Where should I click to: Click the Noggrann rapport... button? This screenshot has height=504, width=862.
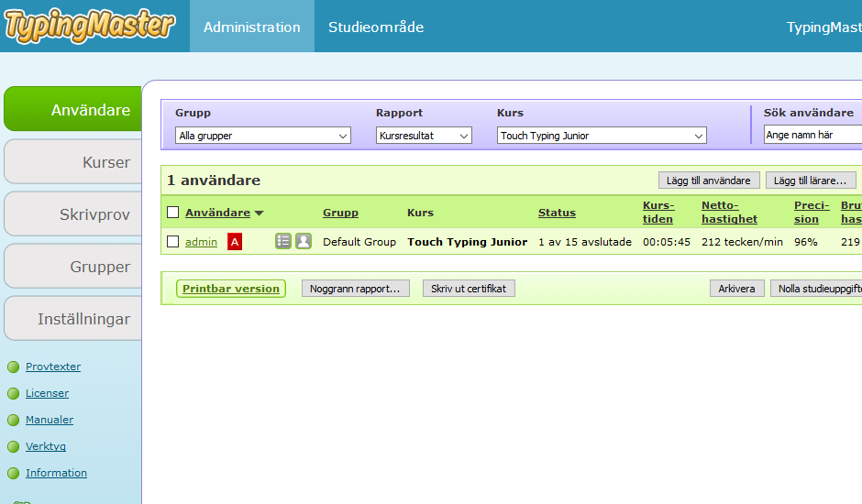pos(355,289)
